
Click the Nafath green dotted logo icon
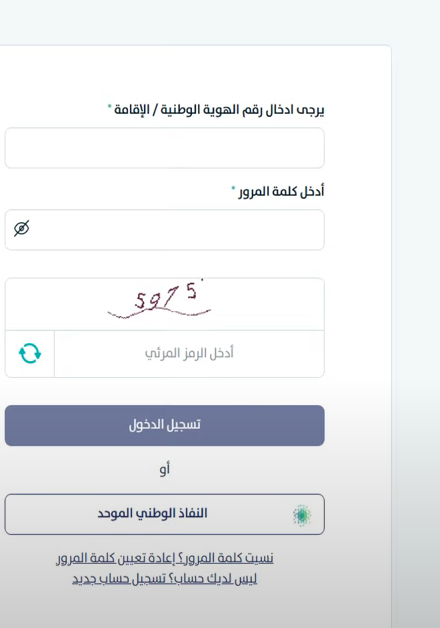302,515
